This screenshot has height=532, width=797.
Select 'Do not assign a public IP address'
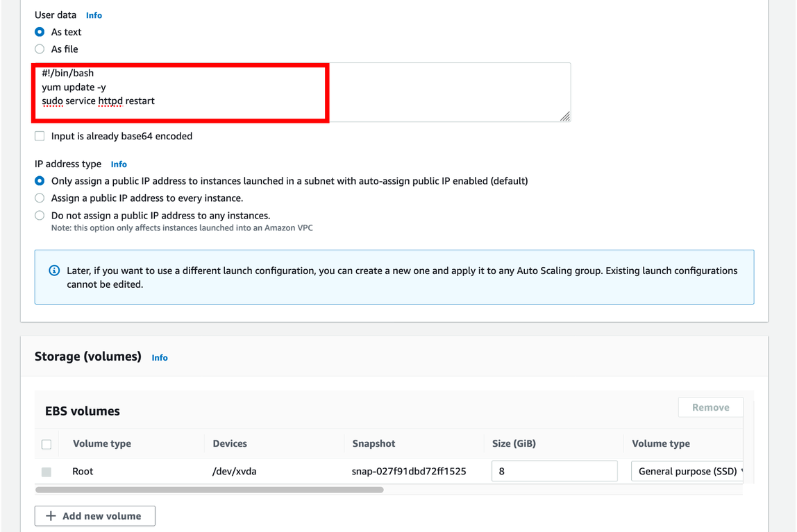click(x=40, y=216)
